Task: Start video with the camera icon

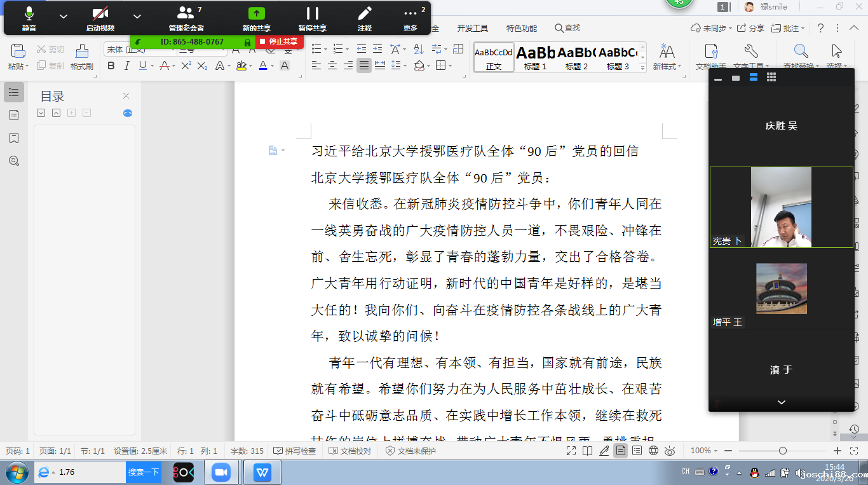Action: point(100,18)
